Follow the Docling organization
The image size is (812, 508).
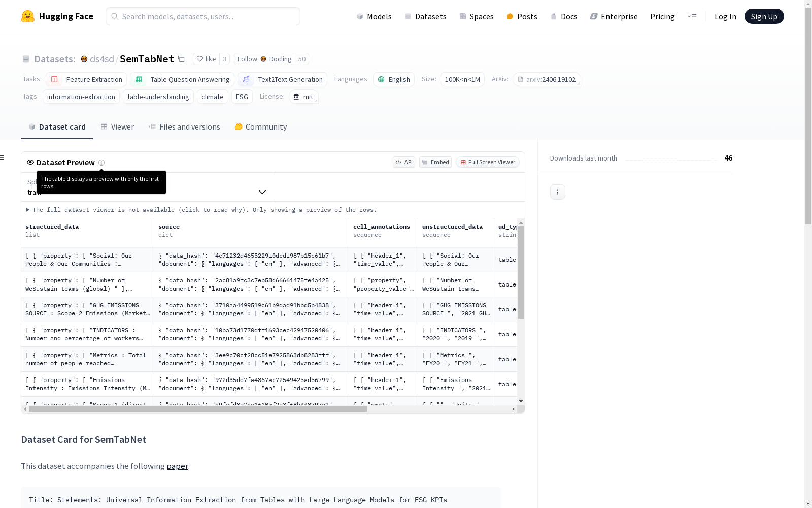click(x=264, y=59)
